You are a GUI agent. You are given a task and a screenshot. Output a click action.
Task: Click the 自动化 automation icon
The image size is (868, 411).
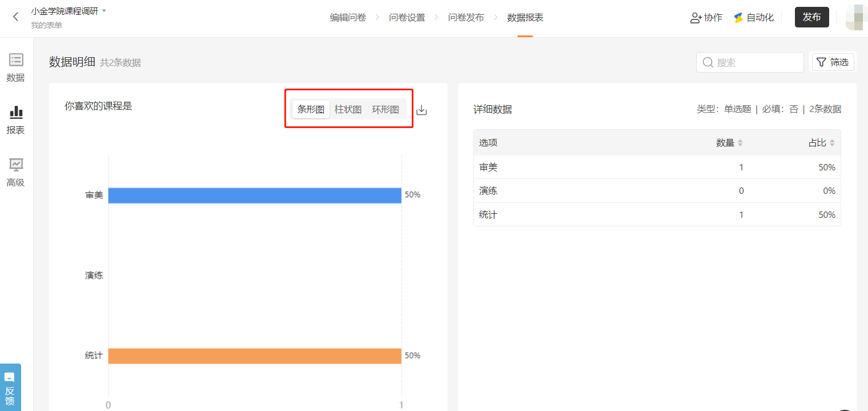click(738, 18)
